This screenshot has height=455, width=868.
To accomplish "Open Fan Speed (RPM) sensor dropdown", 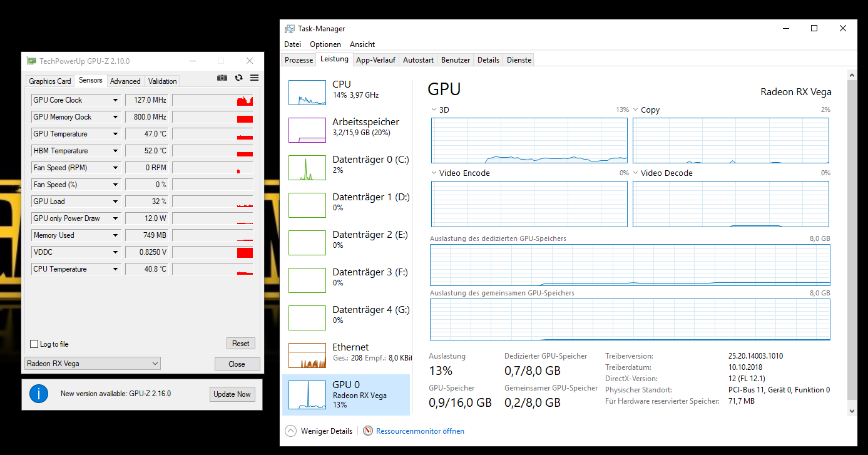I will 115,168.
